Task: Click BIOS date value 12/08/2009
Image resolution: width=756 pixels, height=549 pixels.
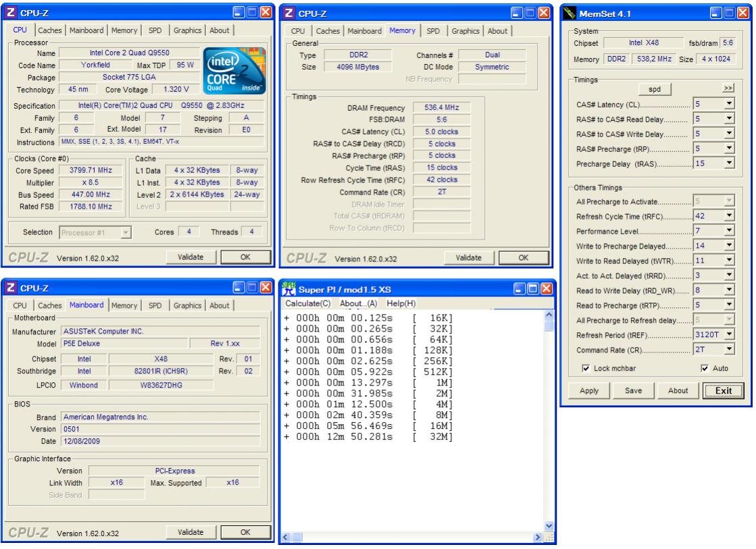Action: click(160, 441)
